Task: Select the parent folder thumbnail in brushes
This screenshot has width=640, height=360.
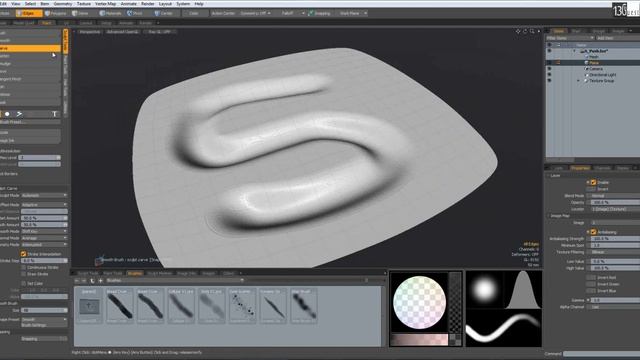Action: pyautogui.click(x=89, y=306)
